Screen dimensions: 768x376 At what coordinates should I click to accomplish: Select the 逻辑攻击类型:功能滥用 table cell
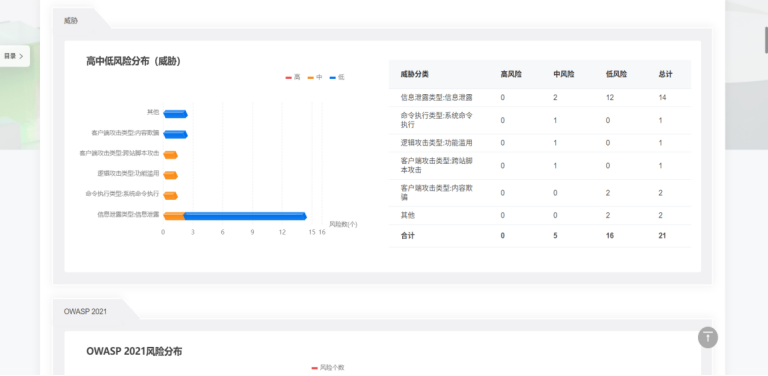pos(436,143)
